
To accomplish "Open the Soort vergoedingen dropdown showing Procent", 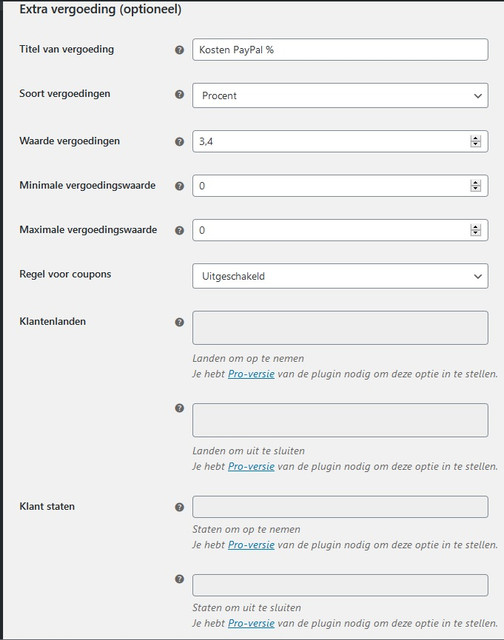I will coord(340,96).
